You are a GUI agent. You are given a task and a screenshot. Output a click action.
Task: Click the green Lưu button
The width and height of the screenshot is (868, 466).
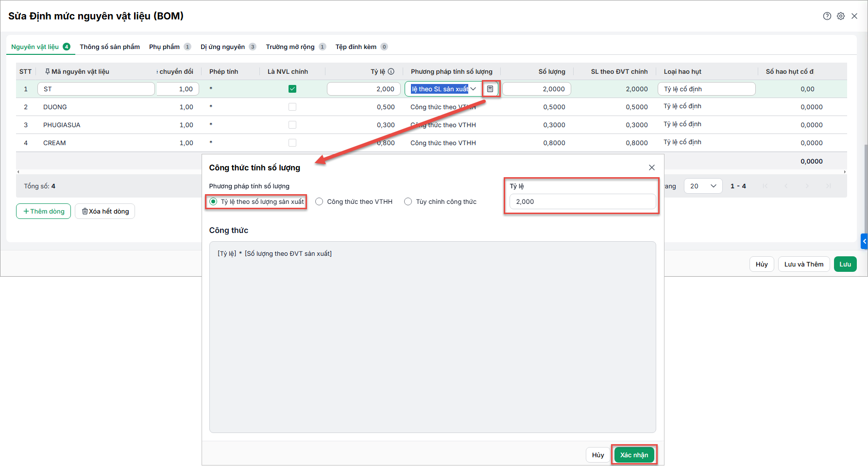pyautogui.click(x=845, y=264)
